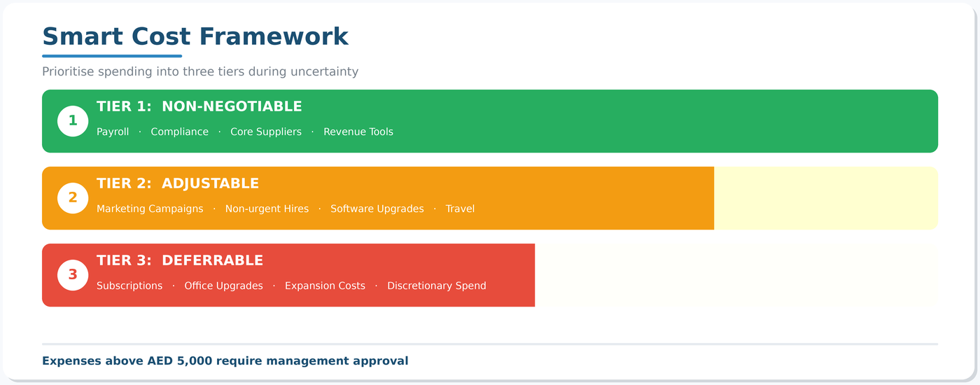Select the Core Suppliers label
This screenshot has height=385, width=980.
point(266,132)
